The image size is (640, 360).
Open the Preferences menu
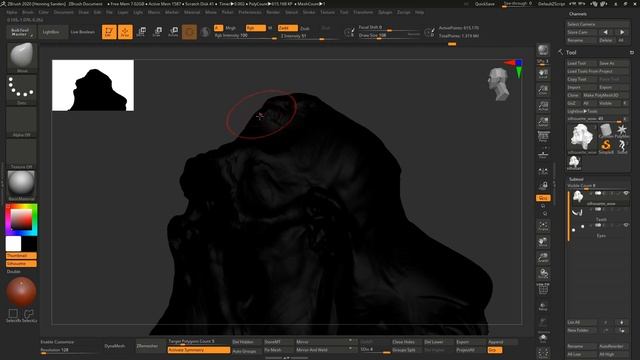coord(250,12)
